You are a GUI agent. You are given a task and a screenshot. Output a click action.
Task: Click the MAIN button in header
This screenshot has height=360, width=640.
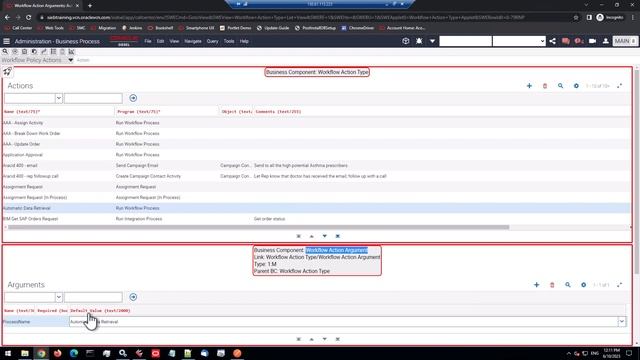click(x=625, y=41)
